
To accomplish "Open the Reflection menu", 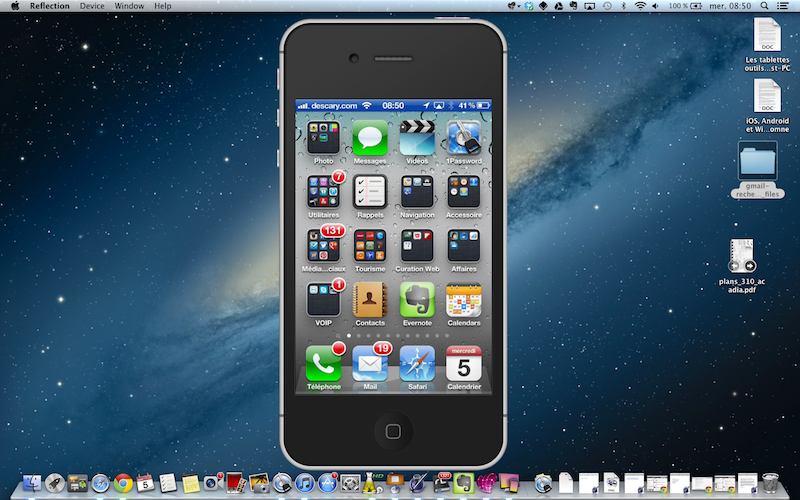I will coord(49,6).
